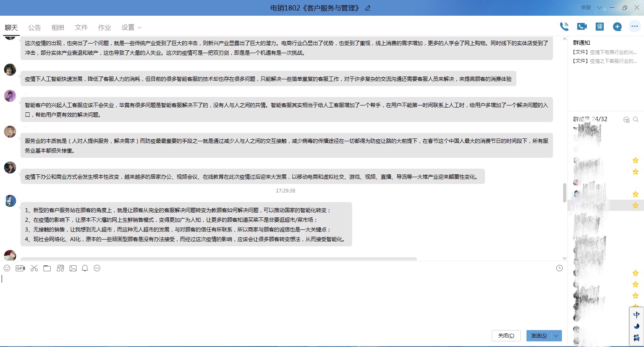Open the emoji picker
The image size is (644, 347).
pos(7,268)
